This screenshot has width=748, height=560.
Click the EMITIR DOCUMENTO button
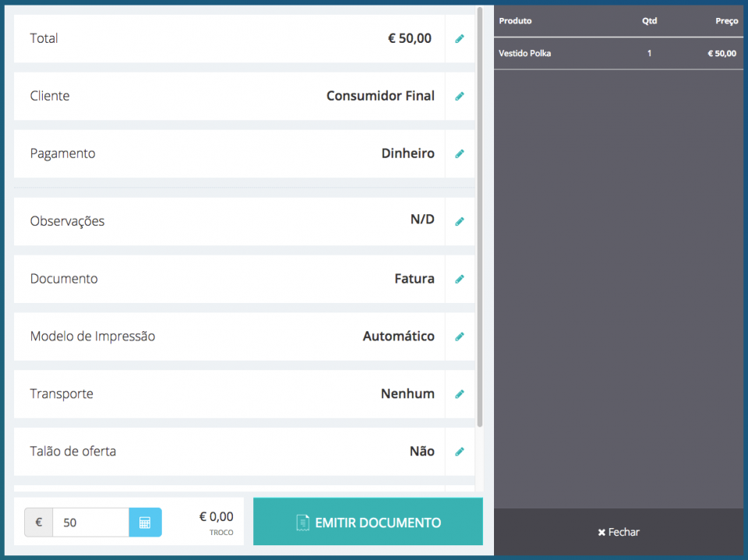(368, 523)
